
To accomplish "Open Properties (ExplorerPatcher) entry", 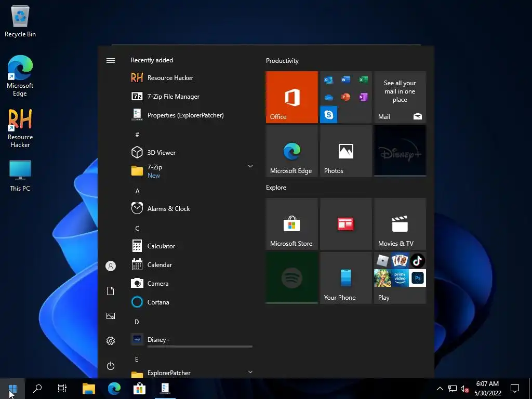I will tap(191, 115).
